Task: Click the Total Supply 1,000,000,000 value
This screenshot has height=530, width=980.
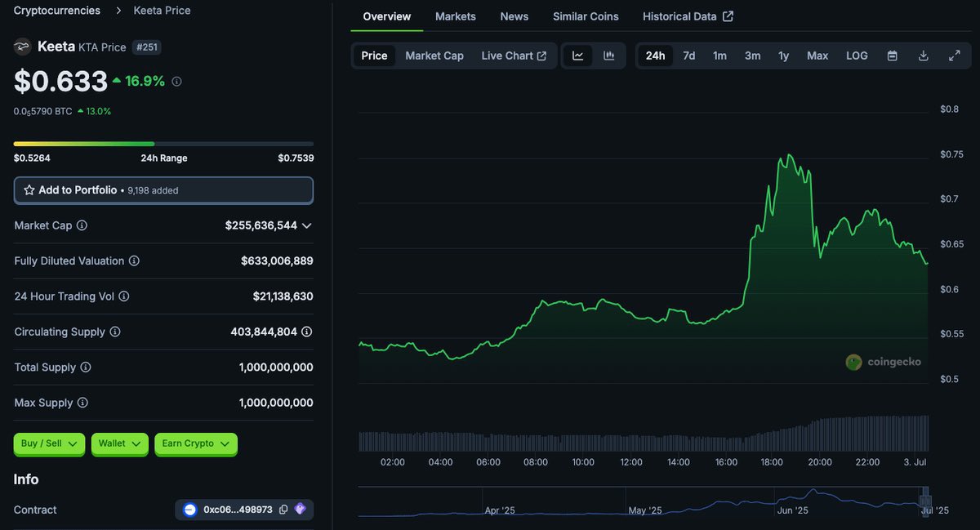Action: pyautogui.click(x=276, y=367)
